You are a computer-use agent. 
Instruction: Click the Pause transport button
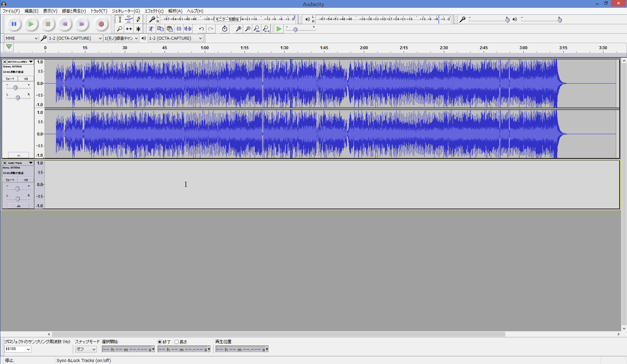coord(14,24)
